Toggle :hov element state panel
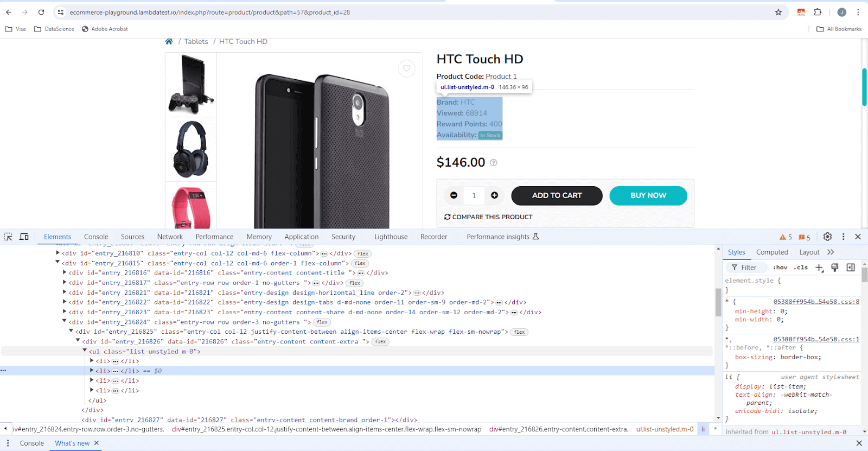 (x=780, y=268)
